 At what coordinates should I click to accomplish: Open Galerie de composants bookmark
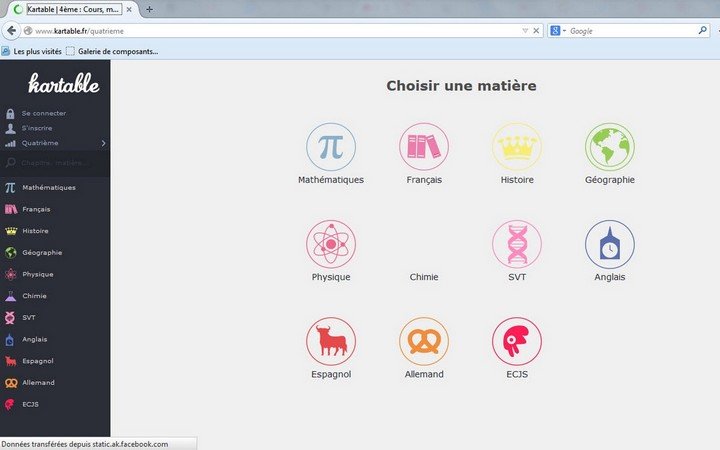tap(112, 51)
